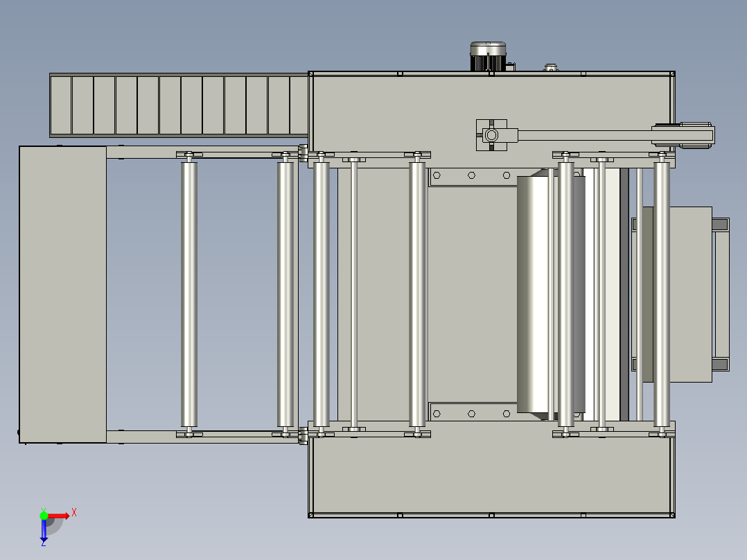Click the red X axis arrow on triad
This screenshot has width=747, height=560.
click(58, 516)
